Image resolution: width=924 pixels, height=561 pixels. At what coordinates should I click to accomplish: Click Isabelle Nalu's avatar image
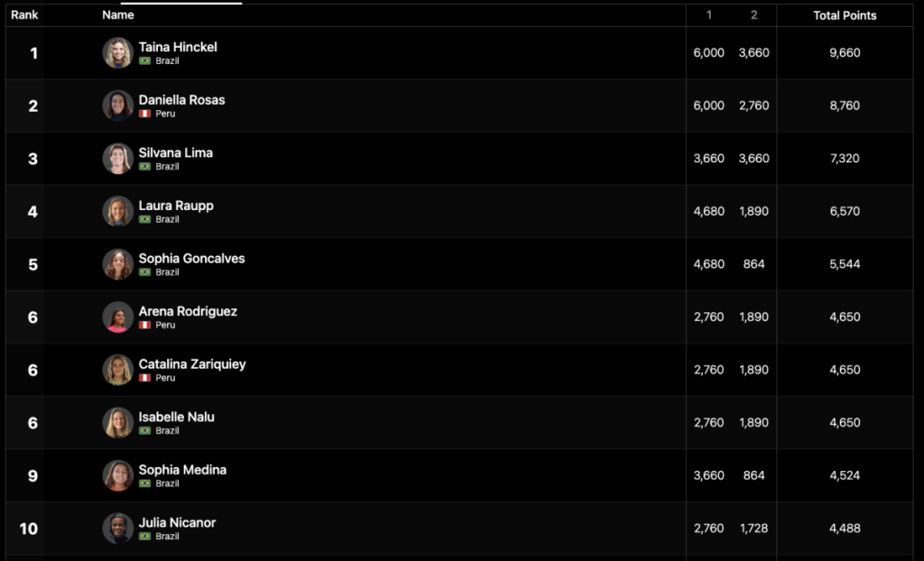point(118,422)
